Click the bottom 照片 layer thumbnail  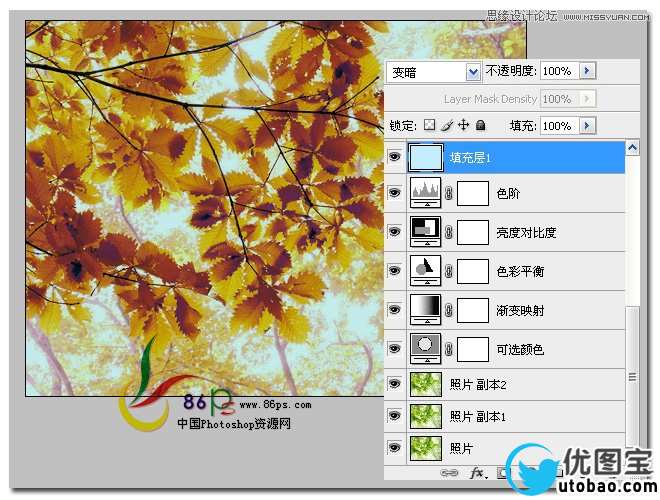pos(426,448)
